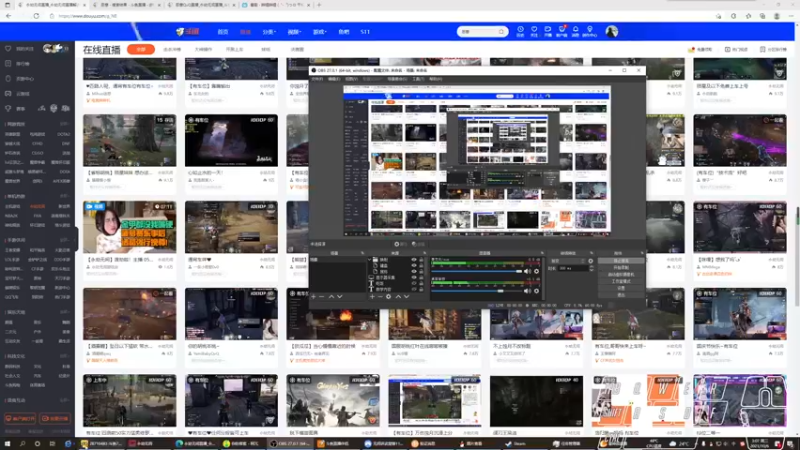Toggle visibility eye of the third OBS source
The height and width of the screenshot is (450, 800).
click(x=414, y=271)
